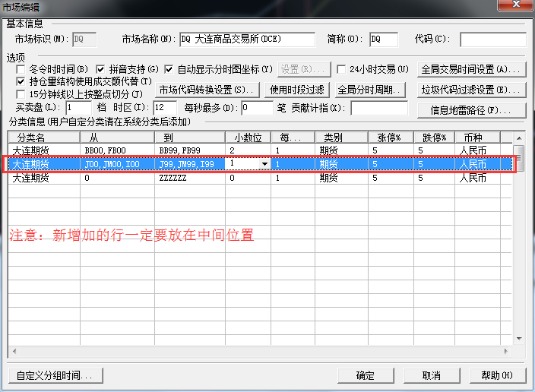Image resolution: width=535 pixels, height=392 pixels.
Task: Open 垃圾代码过滤设置 dialog
Action: 471,90
